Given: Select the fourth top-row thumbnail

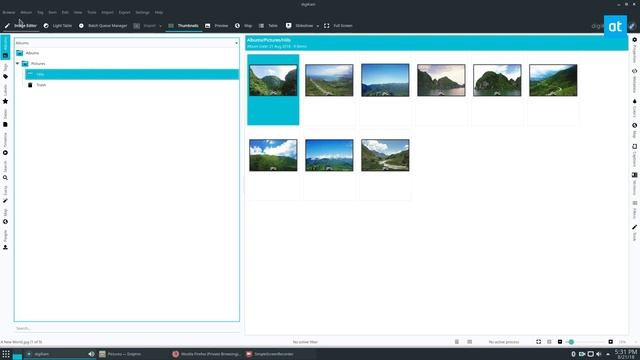Looking at the screenshot, I should pyautogui.click(x=441, y=80).
